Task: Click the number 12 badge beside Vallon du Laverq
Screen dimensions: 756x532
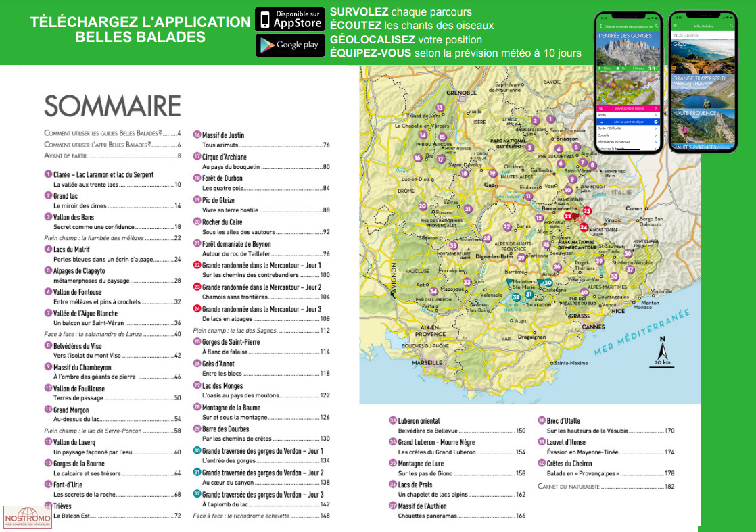Action: pyautogui.click(x=48, y=442)
